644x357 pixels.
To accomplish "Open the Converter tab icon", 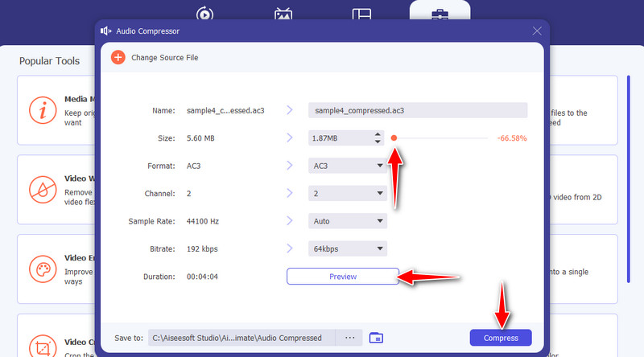I will click(205, 14).
